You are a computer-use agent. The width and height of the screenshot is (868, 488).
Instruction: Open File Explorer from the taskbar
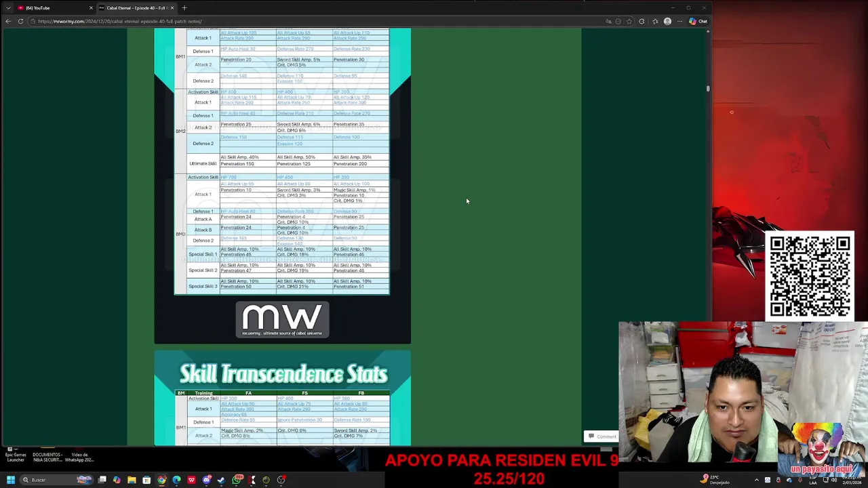132,480
